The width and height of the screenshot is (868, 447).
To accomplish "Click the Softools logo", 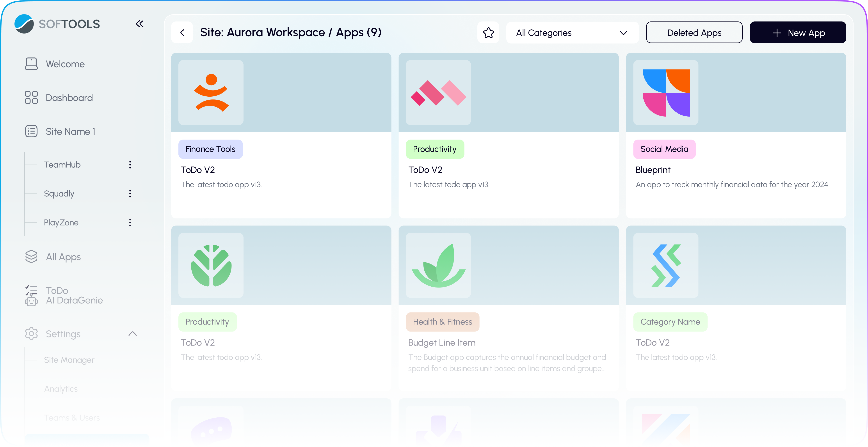I will point(57,24).
